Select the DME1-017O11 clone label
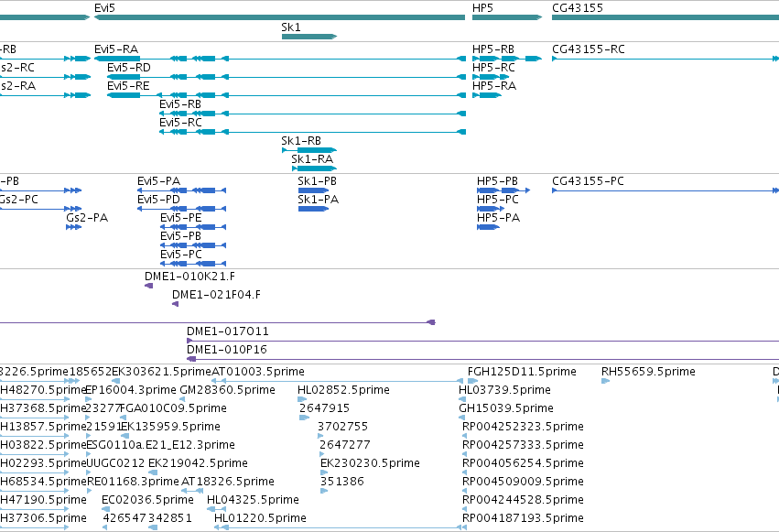The width and height of the screenshot is (779, 532). tap(228, 331)
